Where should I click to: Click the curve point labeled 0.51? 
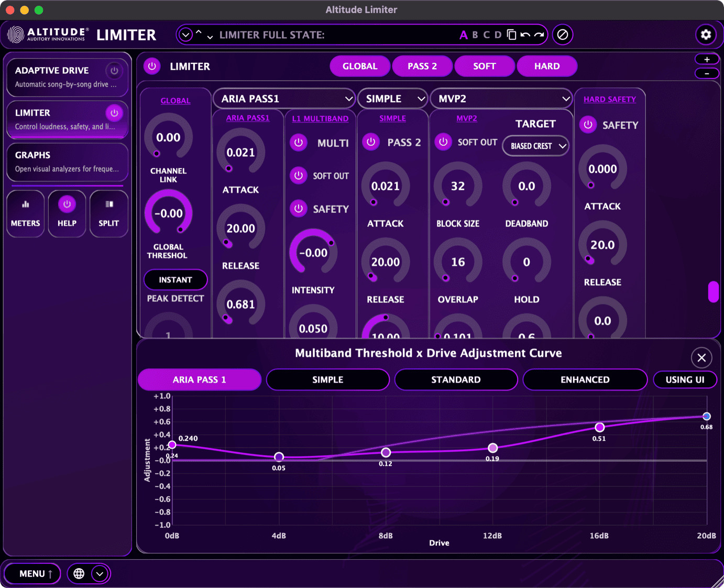(x=600, y=427)
